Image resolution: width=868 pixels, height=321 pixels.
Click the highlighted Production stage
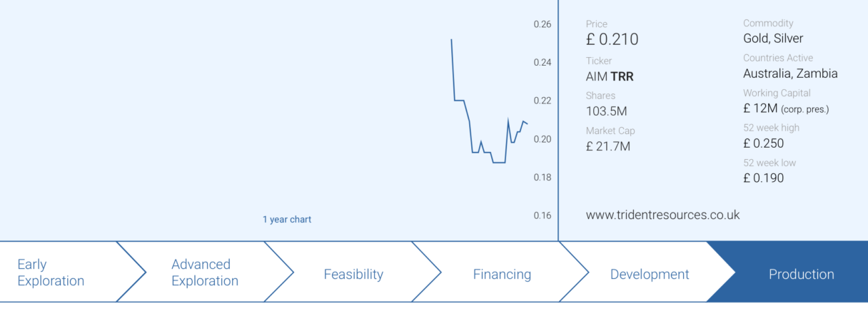801,274
